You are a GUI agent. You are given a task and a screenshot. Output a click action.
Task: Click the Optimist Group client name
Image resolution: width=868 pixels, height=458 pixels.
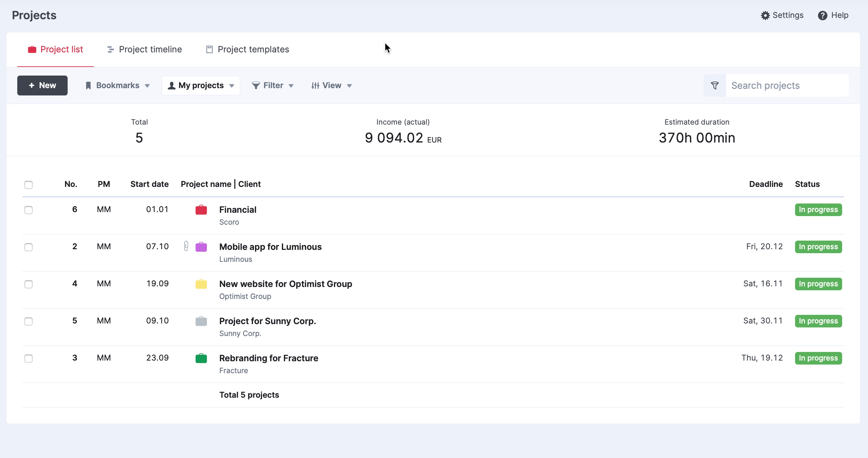pos(245,296)
